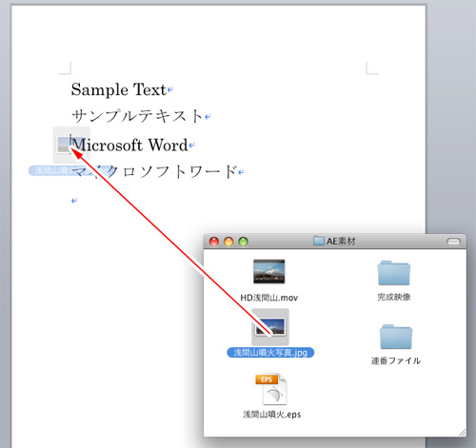Place cursor in the マイクロソフトワード line
476x448 pixels.
pyautogui.click(x=154, y=171)
